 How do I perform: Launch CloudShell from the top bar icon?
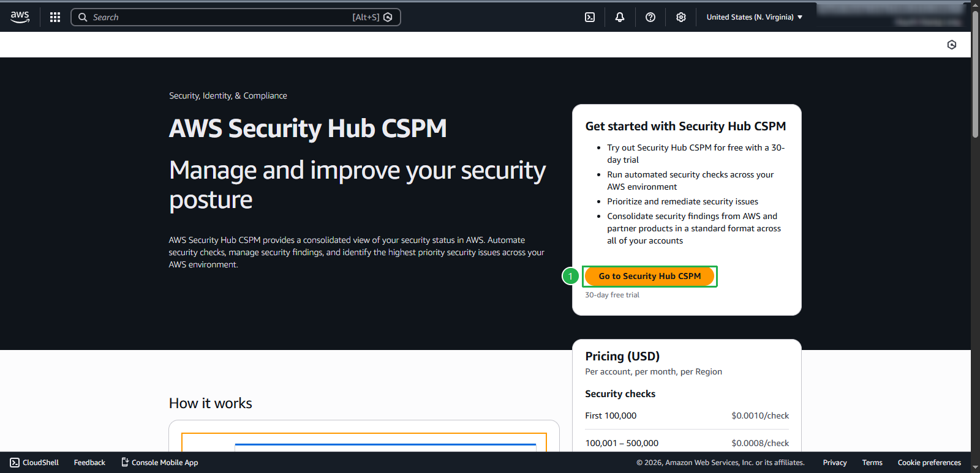tap(590, 17)
